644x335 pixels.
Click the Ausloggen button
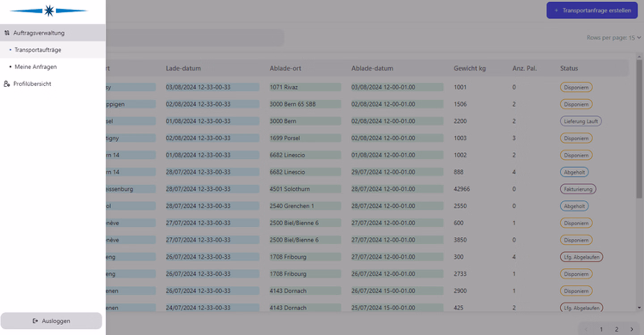(x=51, y=321)
